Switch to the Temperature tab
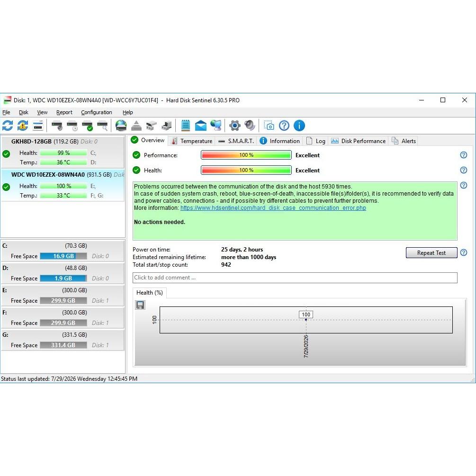The image size is (476, 476). tap(191, 141)
